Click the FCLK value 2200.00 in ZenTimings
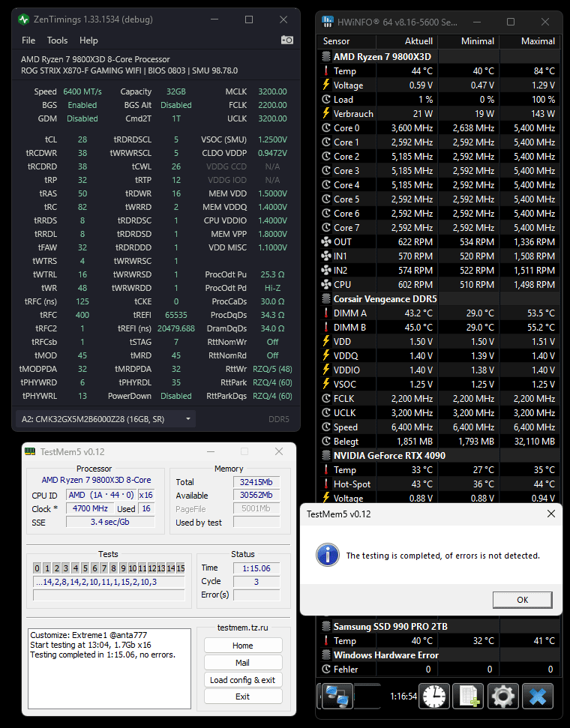This screenshot has width=570, height=728. tap(273, 105)
